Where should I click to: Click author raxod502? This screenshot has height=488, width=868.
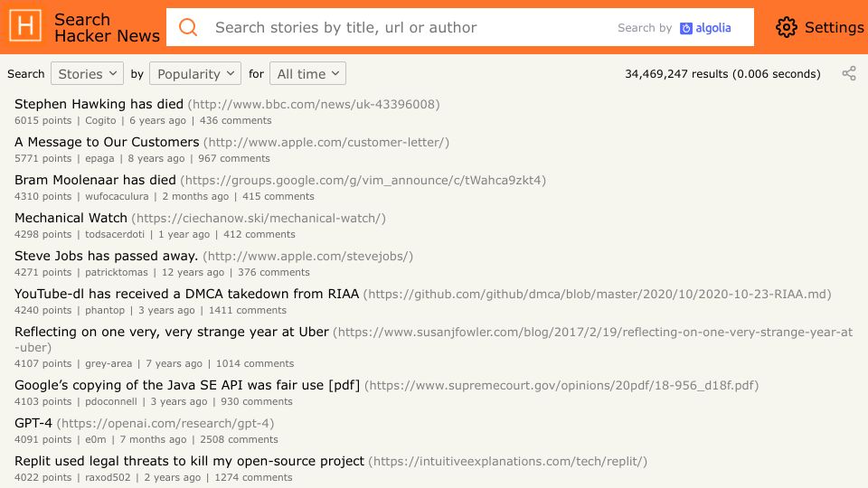pos(108,477)
